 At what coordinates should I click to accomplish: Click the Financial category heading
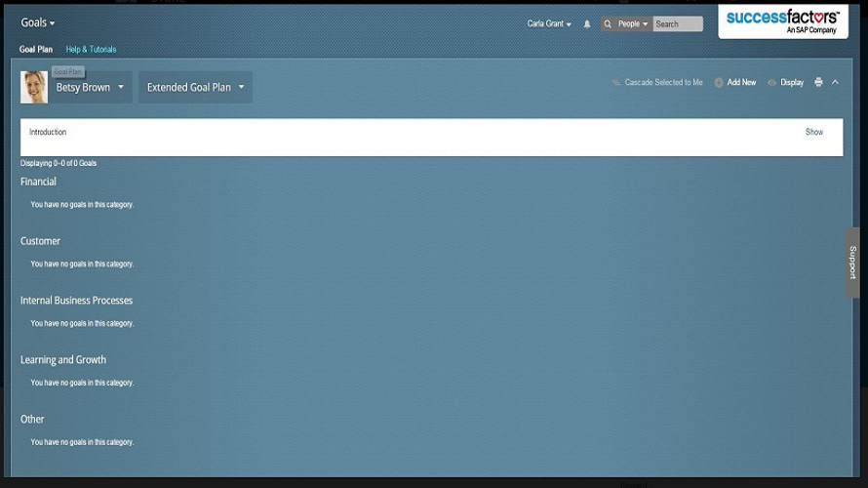tap(38, 182)
